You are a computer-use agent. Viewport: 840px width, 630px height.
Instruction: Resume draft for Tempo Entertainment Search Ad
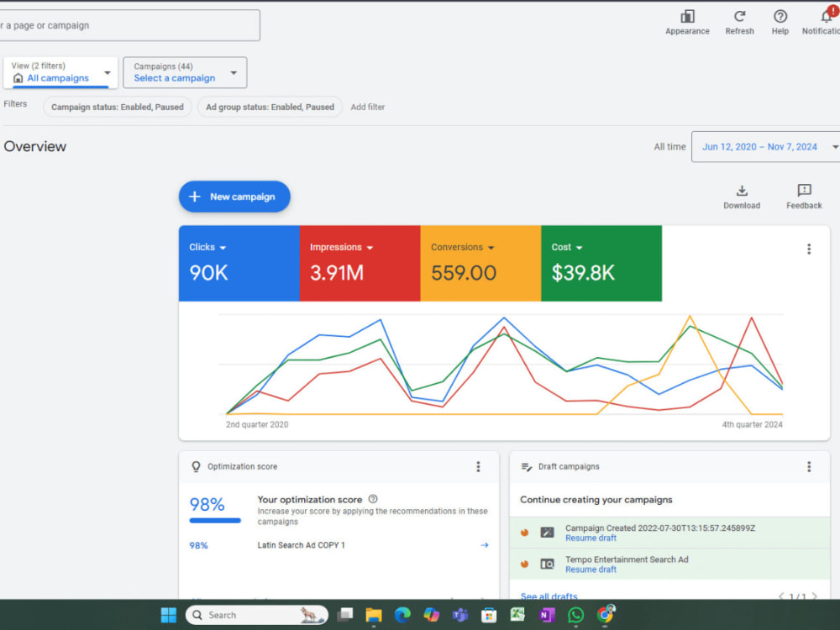point(591,570)
